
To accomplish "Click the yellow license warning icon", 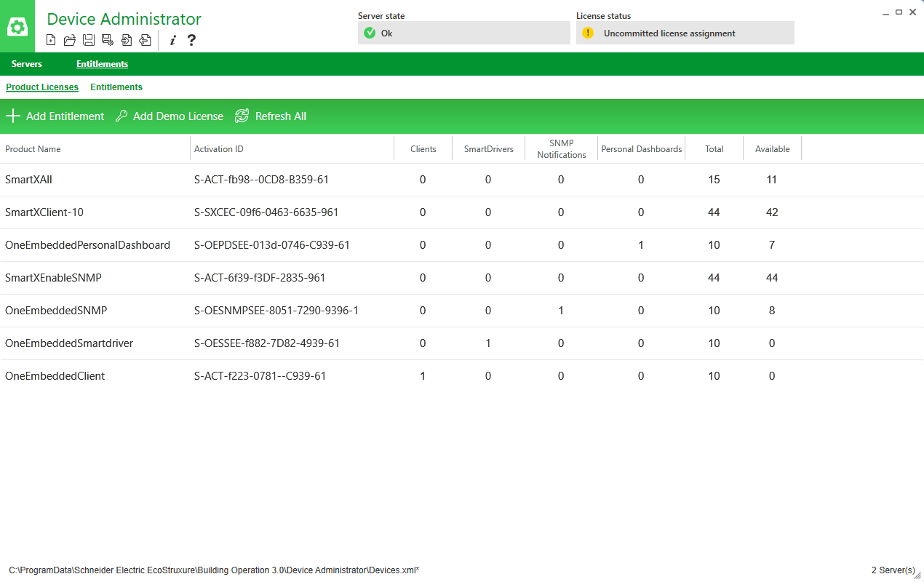I will coord(588,33).
